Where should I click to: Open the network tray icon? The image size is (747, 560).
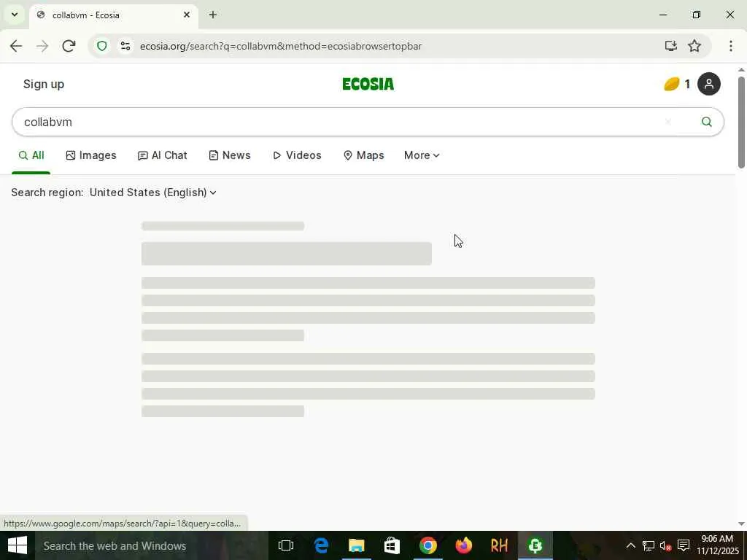click(x=649, y=545)
